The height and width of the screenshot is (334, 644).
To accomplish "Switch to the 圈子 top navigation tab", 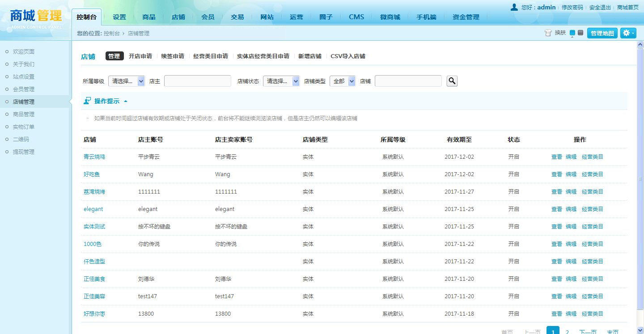I will pos(326,17).
